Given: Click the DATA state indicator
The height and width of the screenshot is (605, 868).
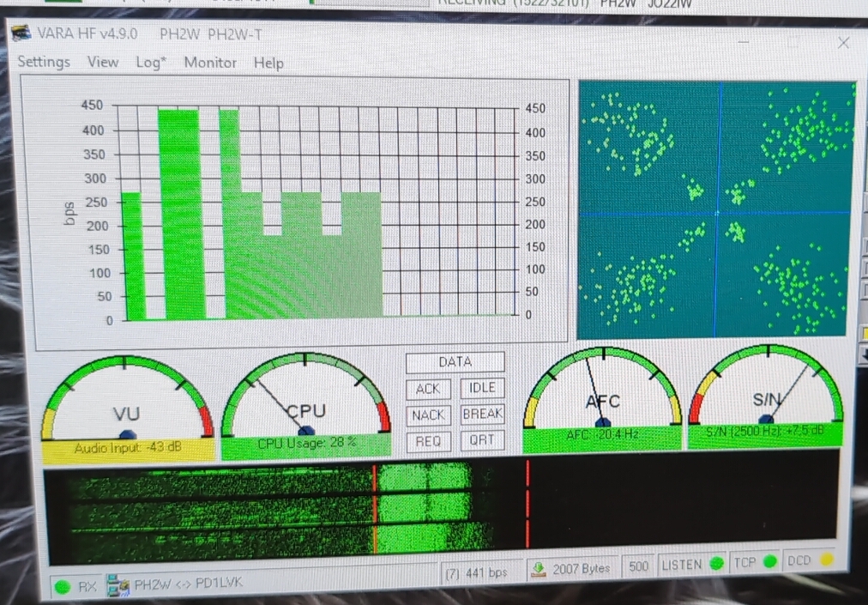Looking at the screenshot, I should (x=455, y=362).
